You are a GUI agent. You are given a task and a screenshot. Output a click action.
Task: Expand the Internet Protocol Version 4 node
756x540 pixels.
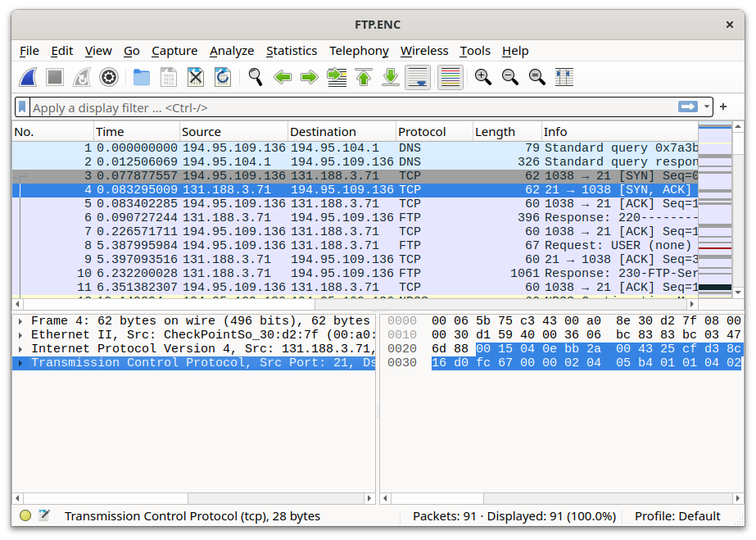20,349
